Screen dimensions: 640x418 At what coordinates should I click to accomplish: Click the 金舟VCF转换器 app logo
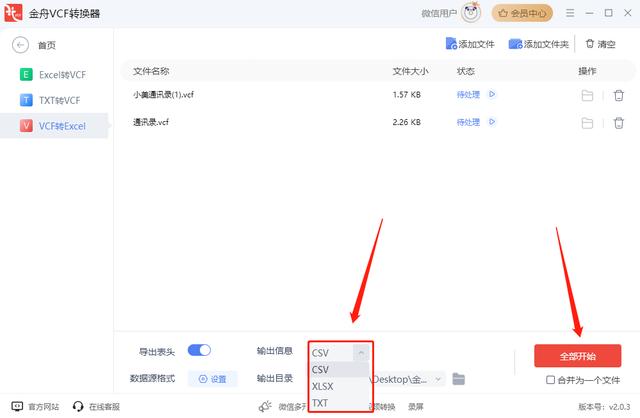tap(13, 13)
